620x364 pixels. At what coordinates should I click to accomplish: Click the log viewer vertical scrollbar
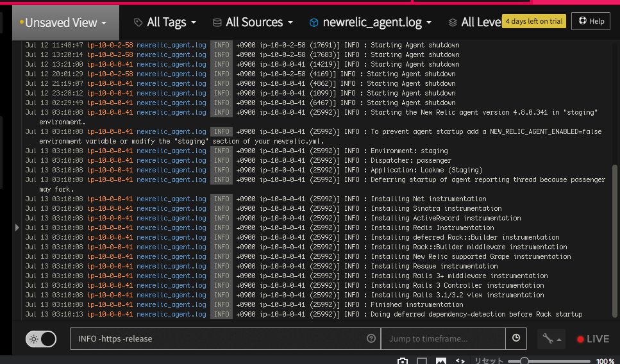[614, 241]
